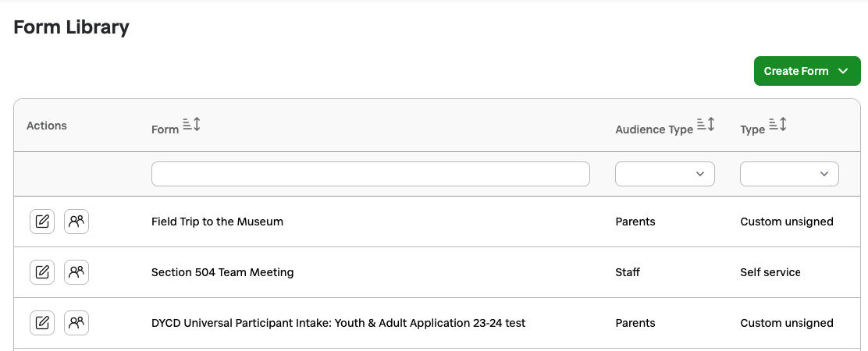The width and height of the screenshot is (868, 351).
Task: Select DYCD Universal Participant Intake form name
Action: click(x=338, y=323)
